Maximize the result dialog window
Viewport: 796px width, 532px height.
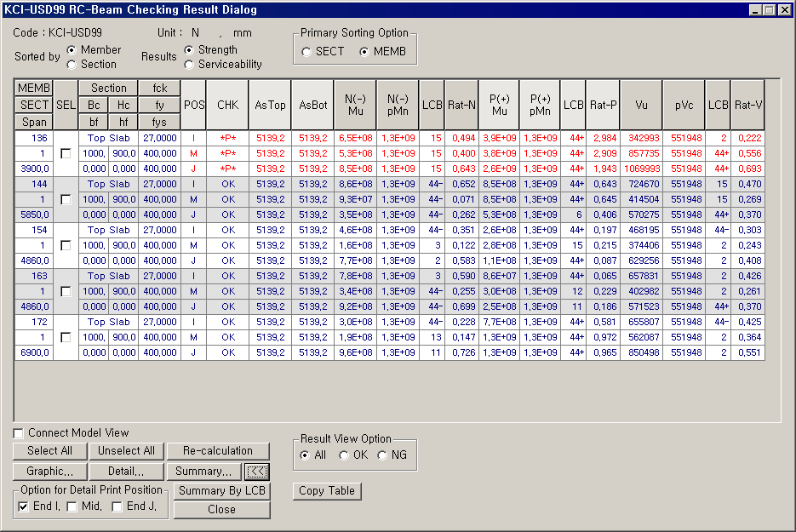pos(770,9)
